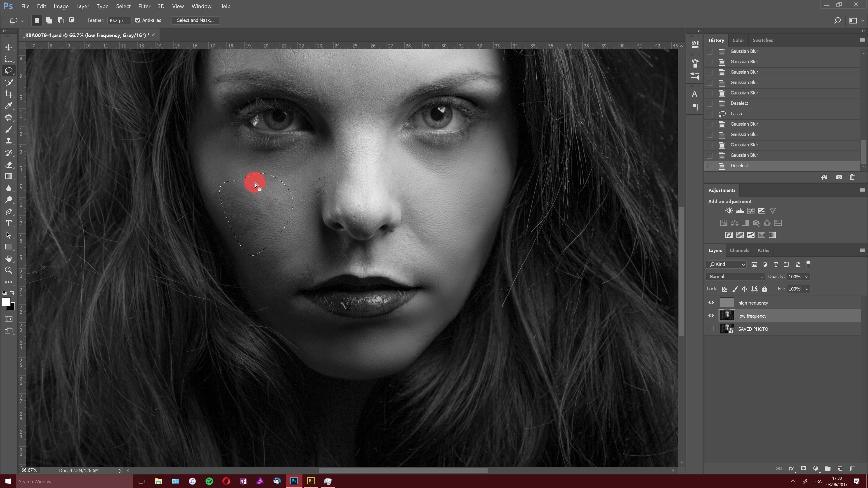
Task: Toggle visibility of low frequency layer
Action: (x=711, y=316)
